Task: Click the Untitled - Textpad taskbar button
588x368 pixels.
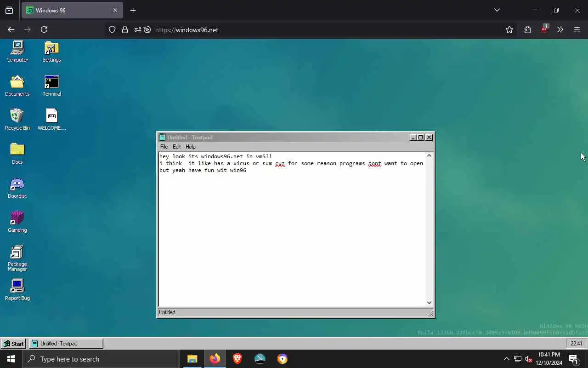Action: click(x=66, y=344)
